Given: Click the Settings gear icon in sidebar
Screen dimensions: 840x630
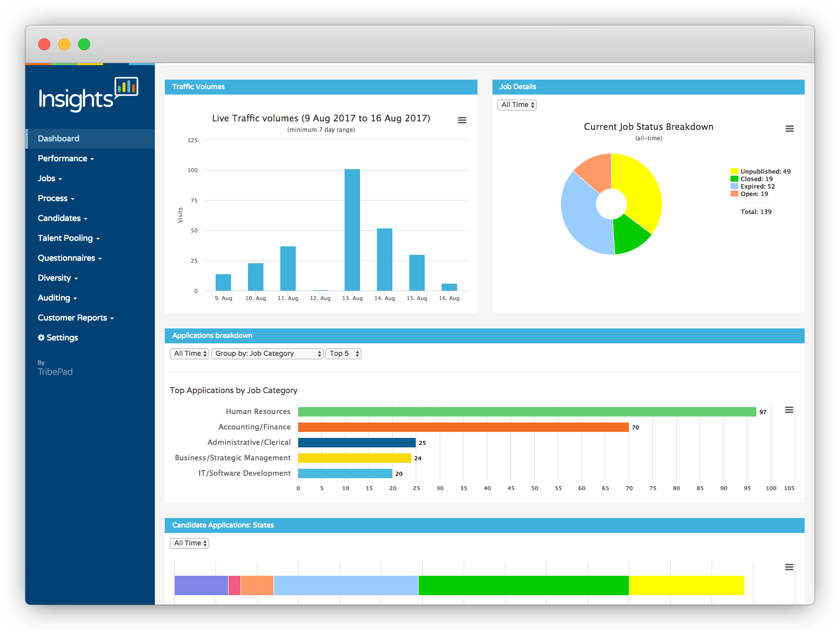Looking at the screenshot, I should click(x=41, y=337).
